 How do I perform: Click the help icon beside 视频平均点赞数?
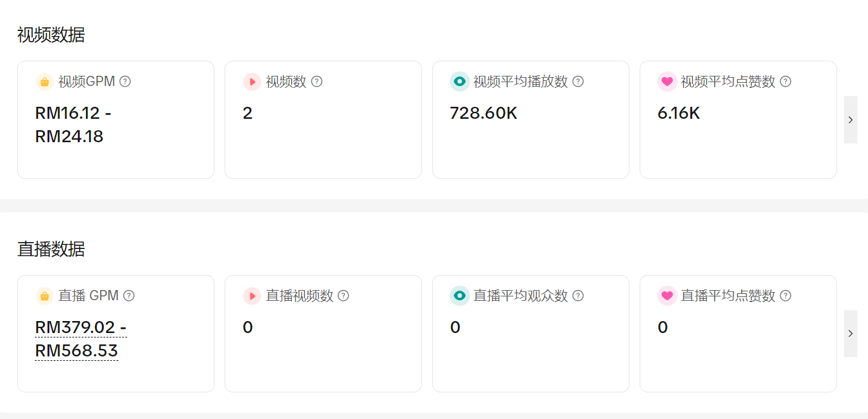pyautogui.click(x=785, y=82)
